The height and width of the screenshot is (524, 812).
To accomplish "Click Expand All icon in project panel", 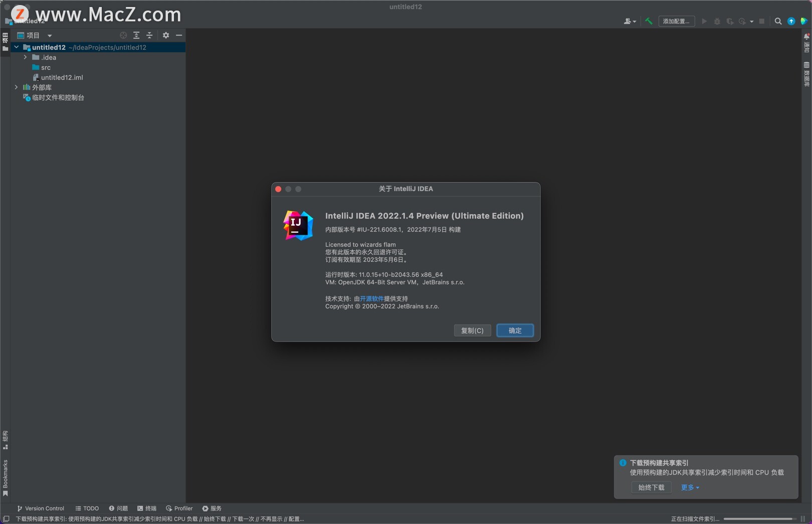I will coord(136,35).
